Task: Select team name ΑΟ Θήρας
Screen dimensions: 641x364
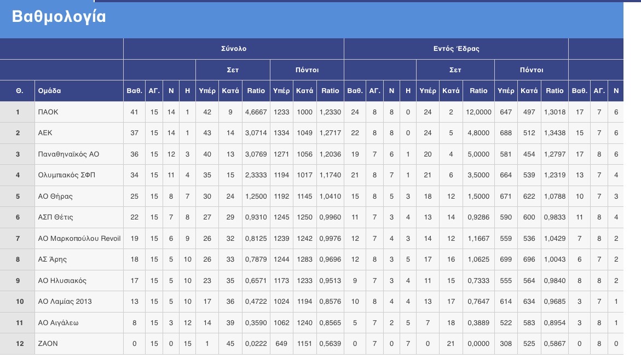Action: (55, 197)
